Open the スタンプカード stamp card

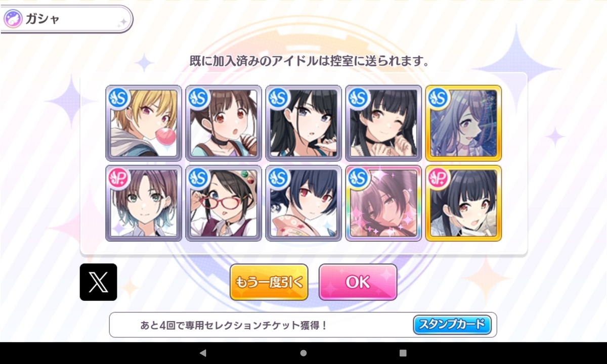click(452, 325)
